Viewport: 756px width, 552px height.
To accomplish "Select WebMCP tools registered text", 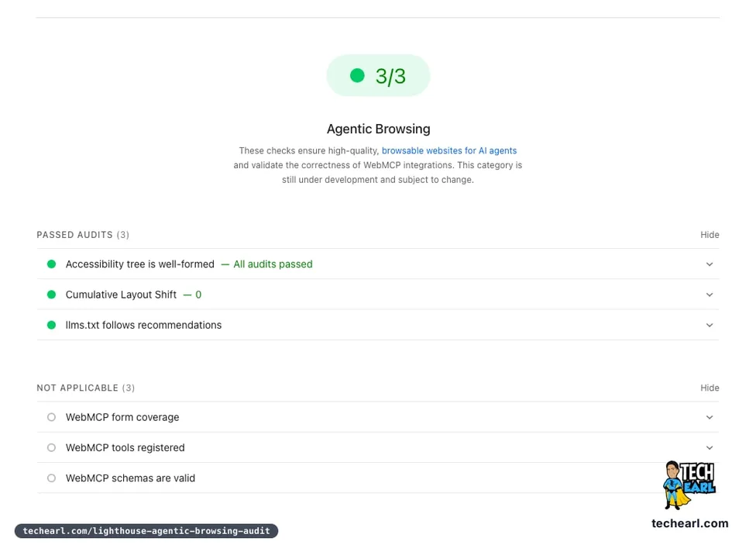I will 125,447.
